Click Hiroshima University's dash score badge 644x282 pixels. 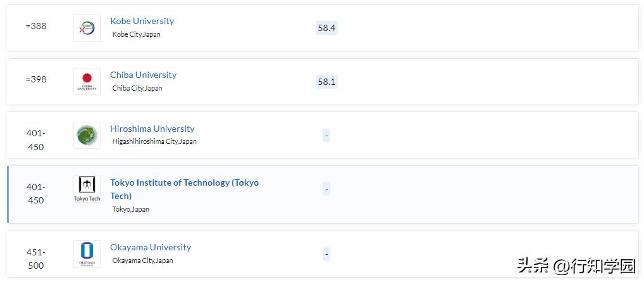click(x=326, y=135)
